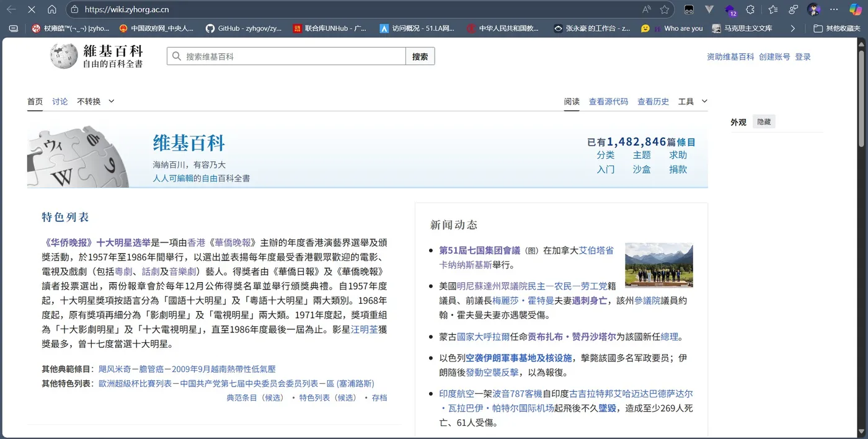
Task: Switch to the 首页 tab
Action: [35, 101]
